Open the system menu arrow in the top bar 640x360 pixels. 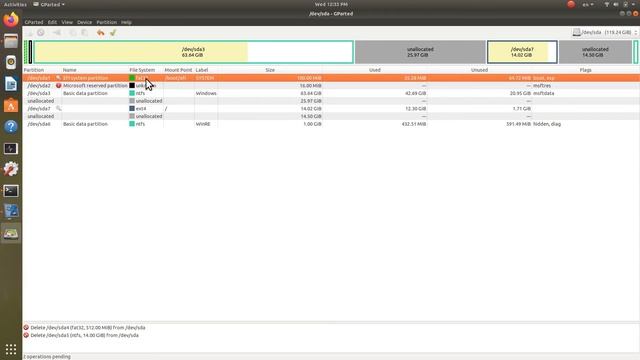click(x=634, y=4)
